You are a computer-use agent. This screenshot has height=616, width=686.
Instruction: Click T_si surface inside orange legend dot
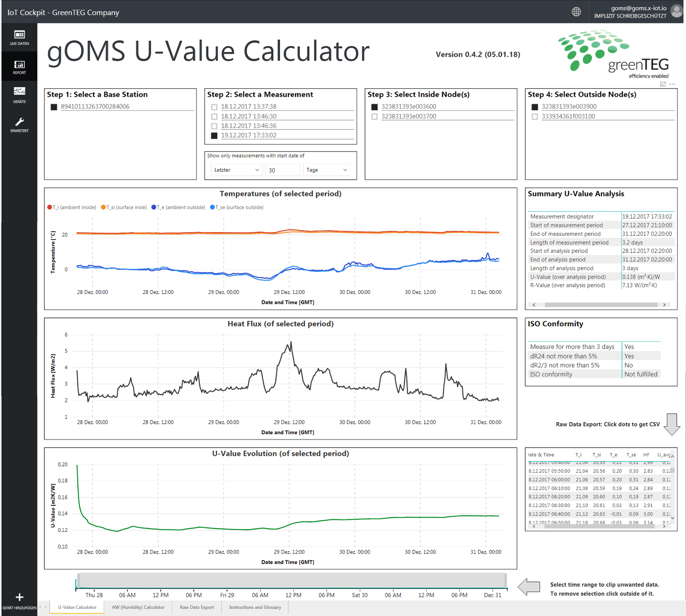(x=103, y=207)
